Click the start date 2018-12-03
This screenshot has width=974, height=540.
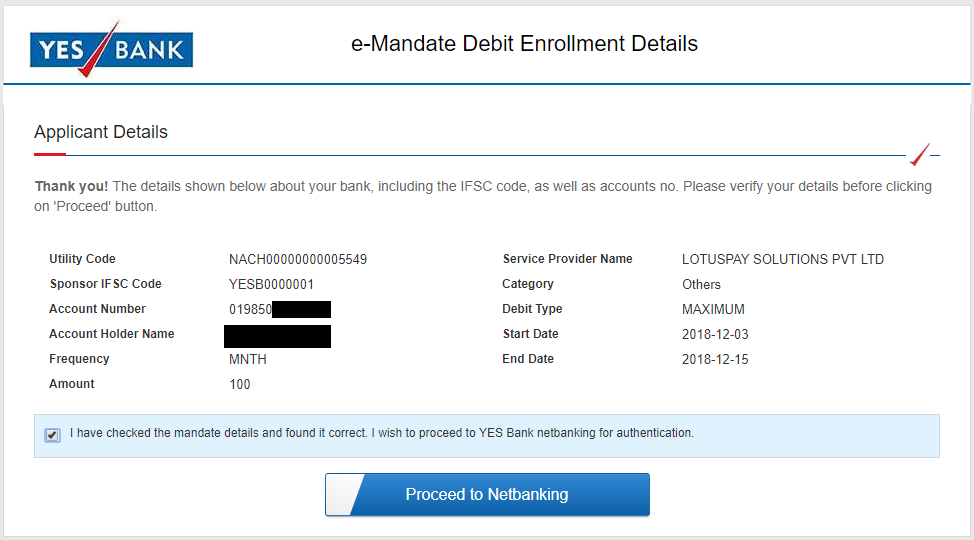[x=715, y=334]
